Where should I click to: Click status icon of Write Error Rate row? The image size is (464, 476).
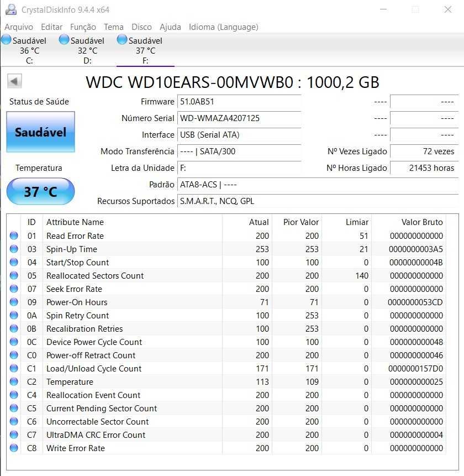[x=14, y=448]
